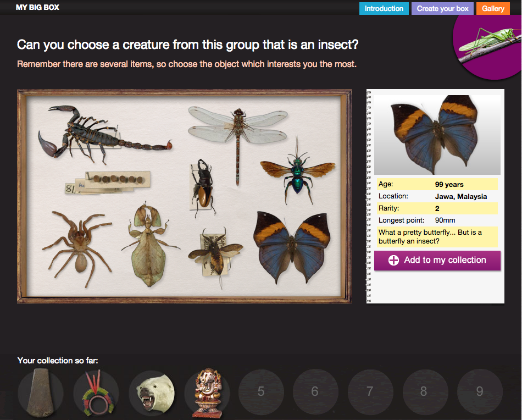Open the stone axe collection item
522x420 pixels.
(x=41, y=392)
